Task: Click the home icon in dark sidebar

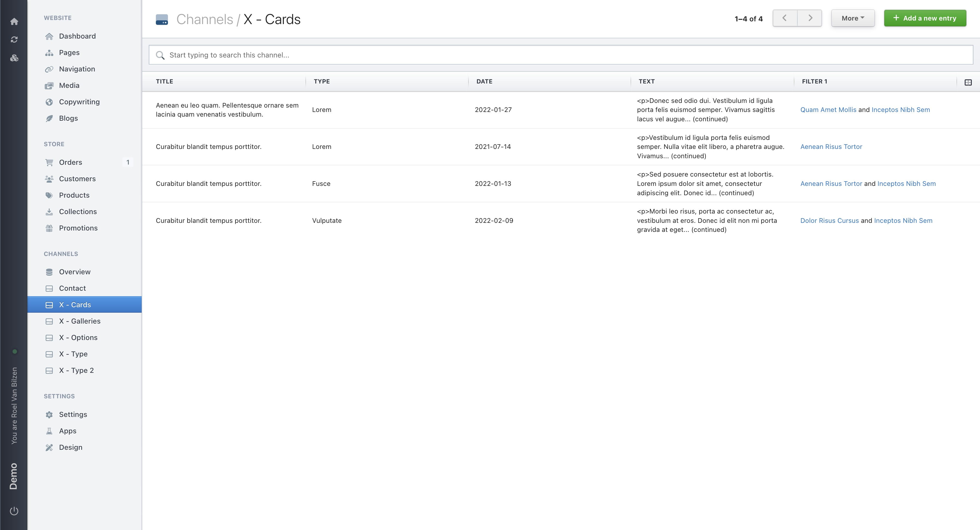Action: (x=14, y=21)
